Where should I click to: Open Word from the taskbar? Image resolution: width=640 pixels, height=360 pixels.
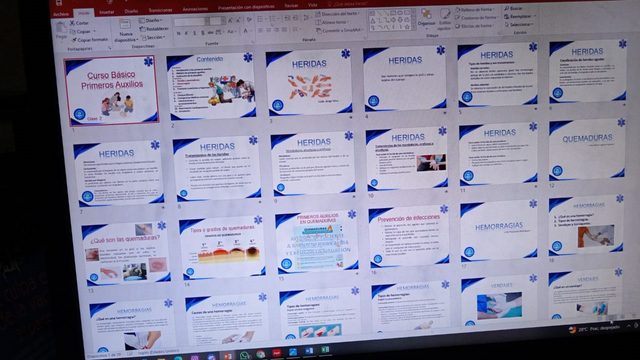[x=309, y=351]
